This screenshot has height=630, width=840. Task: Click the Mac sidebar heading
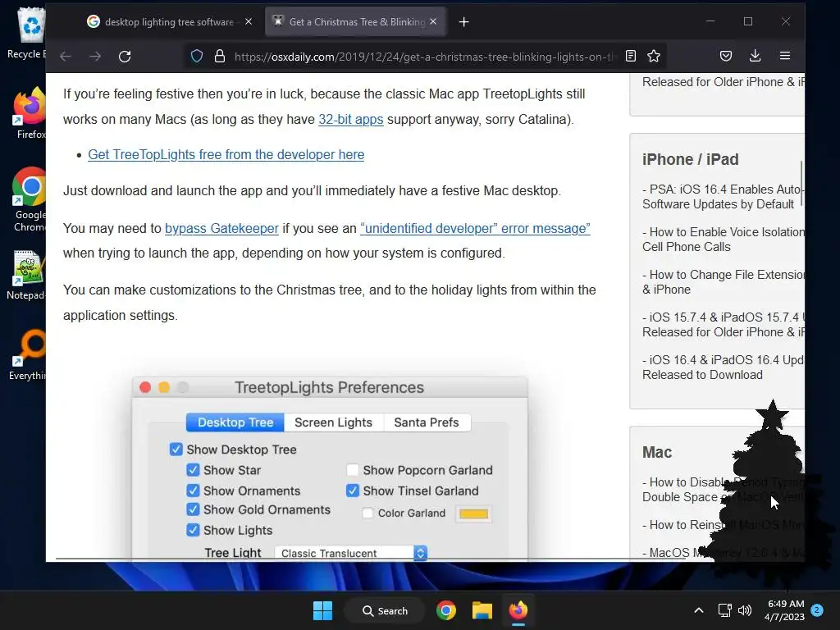click(657, 453)
